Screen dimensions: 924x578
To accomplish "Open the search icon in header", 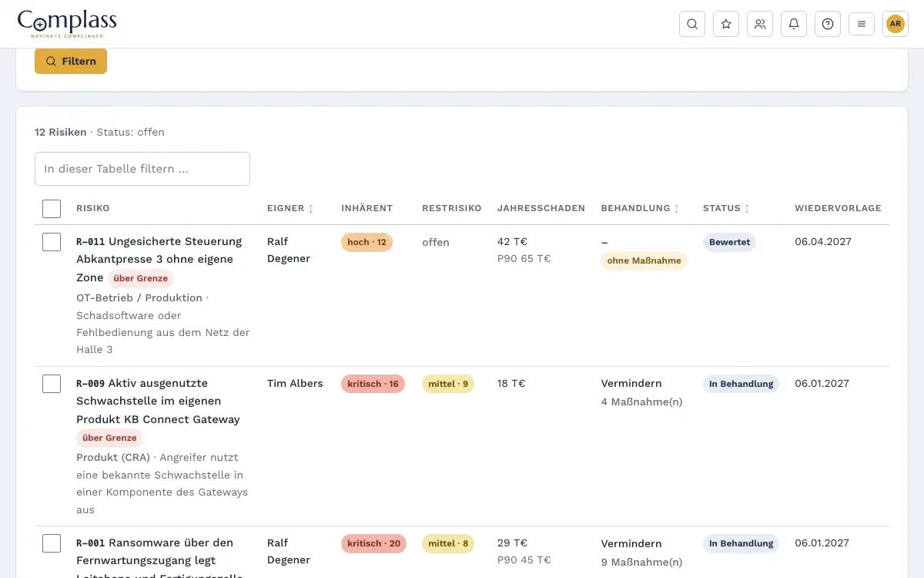I will 692,24.
